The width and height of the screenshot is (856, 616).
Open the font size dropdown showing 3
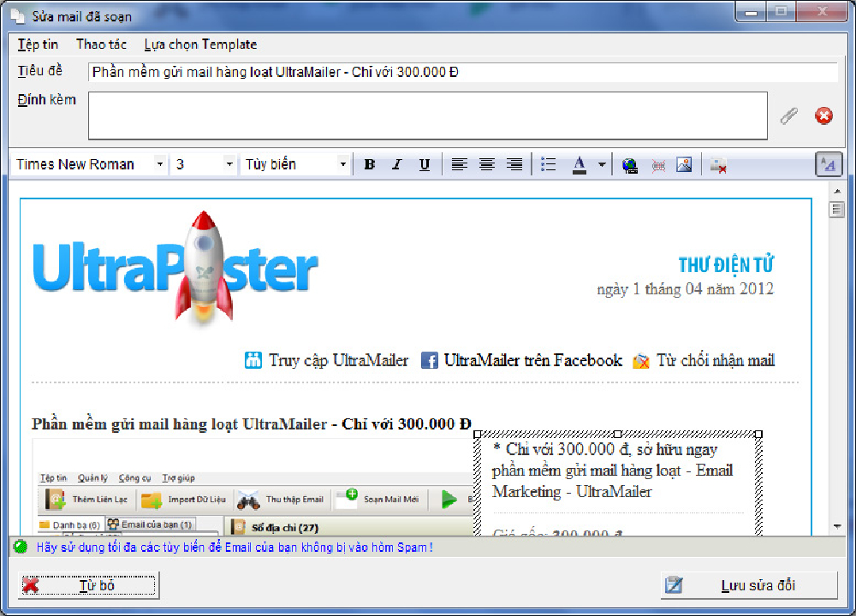[229, 164]
